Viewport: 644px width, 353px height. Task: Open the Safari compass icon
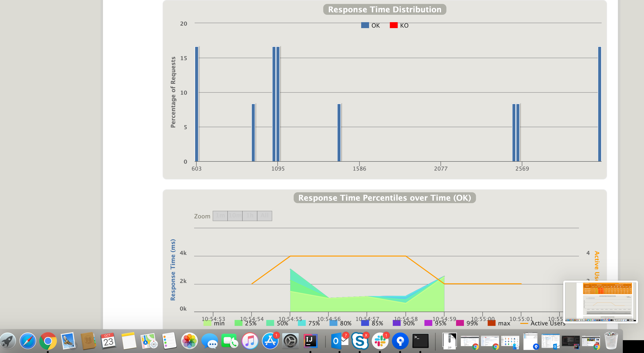(x=28, y=341)
